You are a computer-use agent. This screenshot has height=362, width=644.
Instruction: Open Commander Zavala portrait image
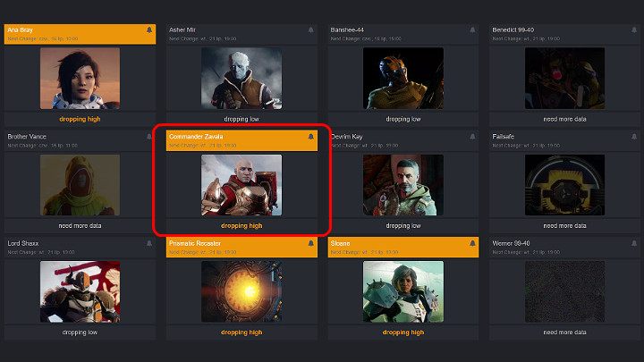pyautogui.click(x=241, y=185)
